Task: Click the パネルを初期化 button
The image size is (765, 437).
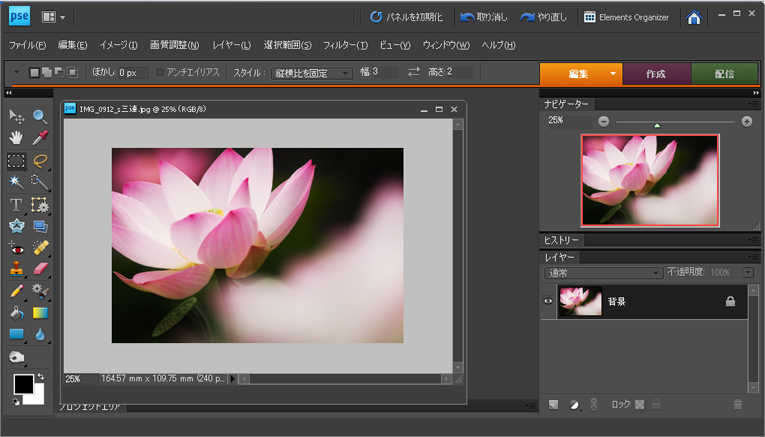Action: click(406, 17)
